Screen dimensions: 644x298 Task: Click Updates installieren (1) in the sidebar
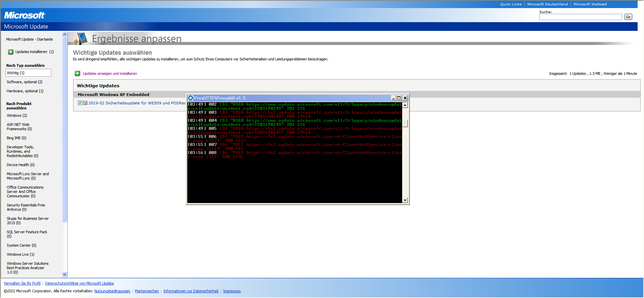pos(35,52)
